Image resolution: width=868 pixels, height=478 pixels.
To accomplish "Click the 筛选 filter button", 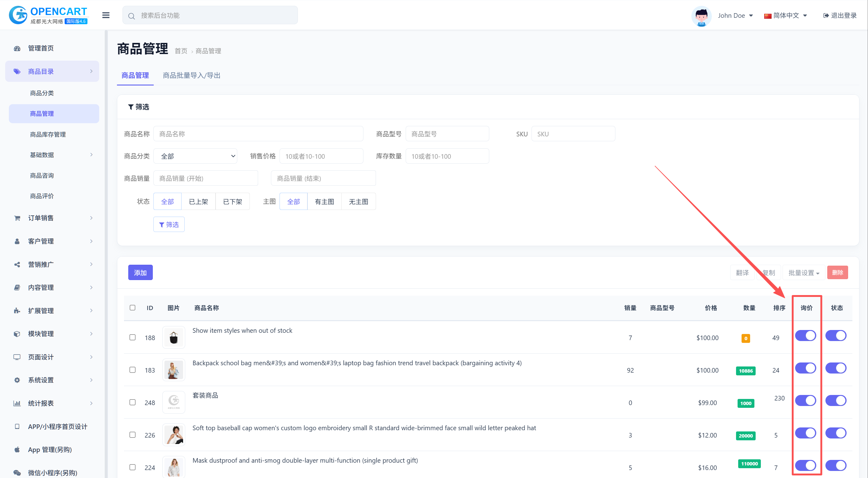I will click(x=169, y=224).
